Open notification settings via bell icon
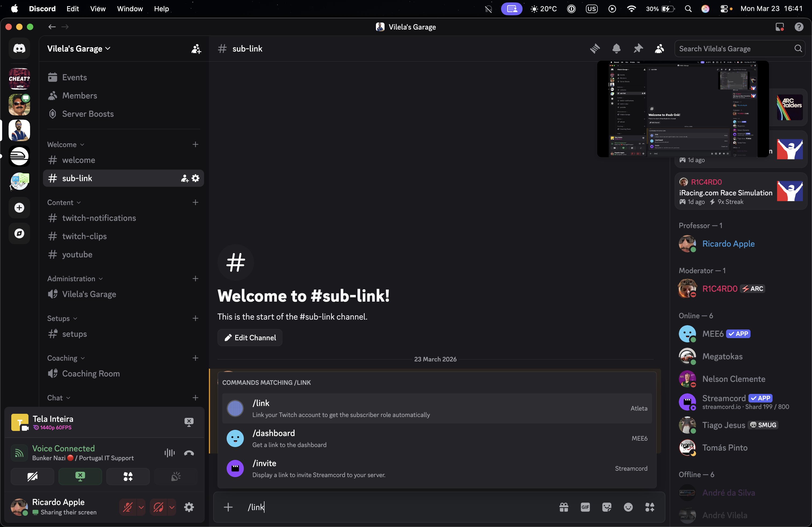 (616, 49)
